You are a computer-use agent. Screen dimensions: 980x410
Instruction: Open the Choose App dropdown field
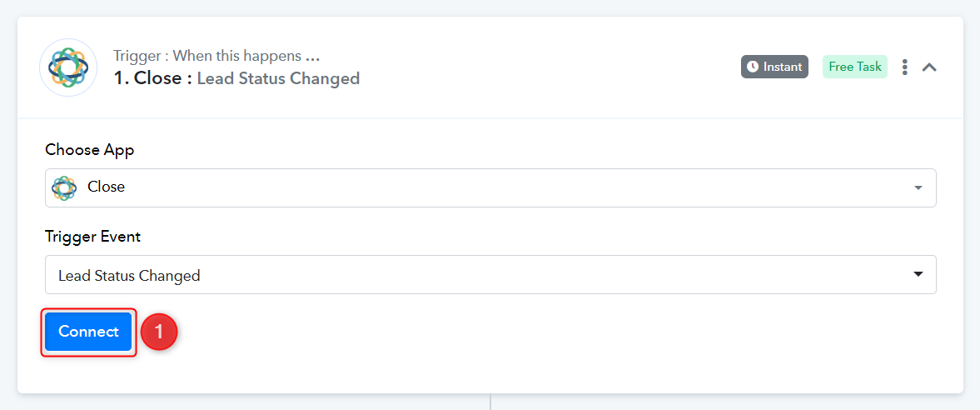click(x=490, y=187)
